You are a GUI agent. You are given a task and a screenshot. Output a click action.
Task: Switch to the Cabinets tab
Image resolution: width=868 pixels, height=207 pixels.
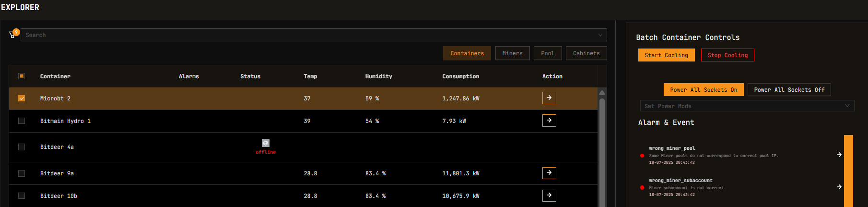coord(586,53)
